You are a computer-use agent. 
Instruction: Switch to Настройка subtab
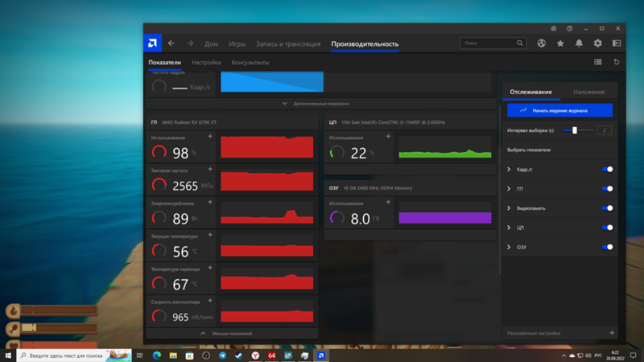206,63
